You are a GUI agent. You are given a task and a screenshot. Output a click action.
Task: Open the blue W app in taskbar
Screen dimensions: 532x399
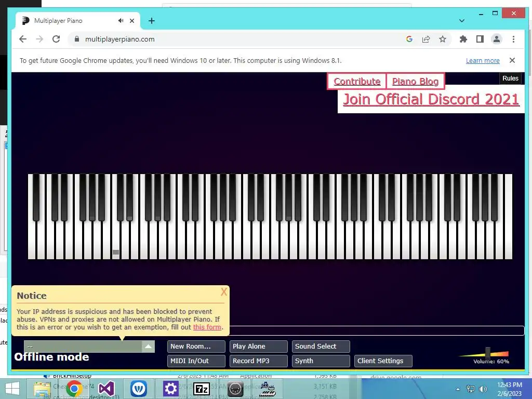(138, 389)
